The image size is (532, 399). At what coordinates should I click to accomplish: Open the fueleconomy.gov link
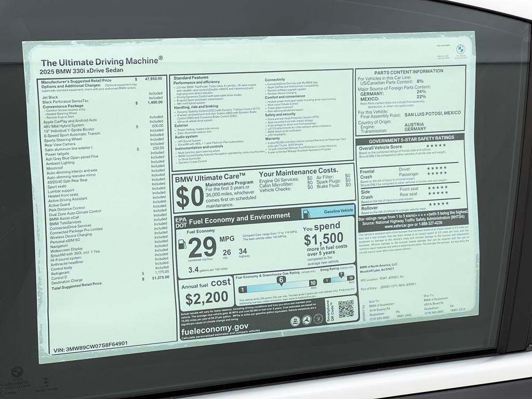tap(215, 329)
